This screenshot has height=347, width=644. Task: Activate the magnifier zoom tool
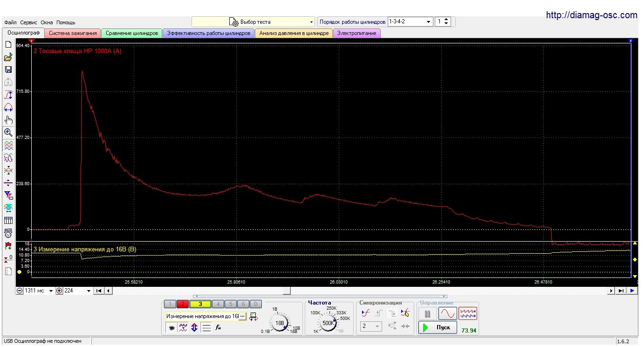(8, 132)
